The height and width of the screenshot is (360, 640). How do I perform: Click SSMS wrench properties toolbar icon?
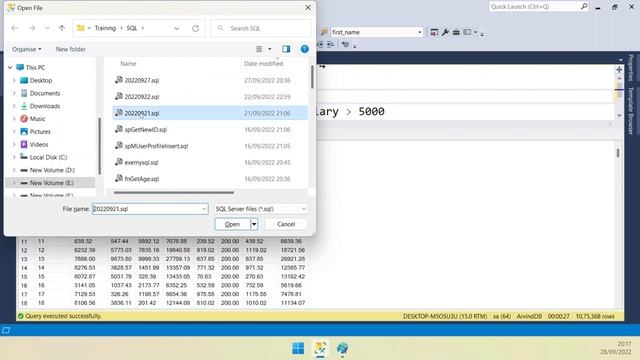click(445, 32)
